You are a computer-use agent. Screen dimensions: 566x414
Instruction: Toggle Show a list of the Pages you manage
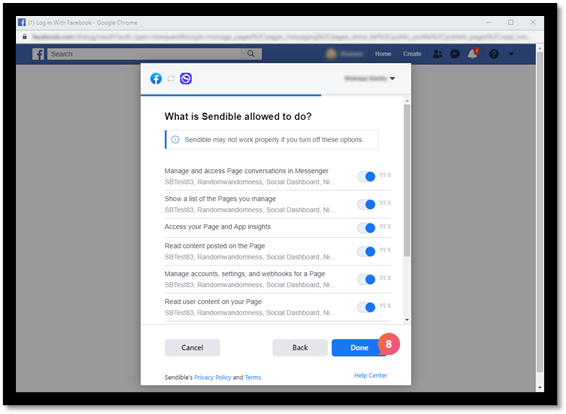tap(366, 204)
